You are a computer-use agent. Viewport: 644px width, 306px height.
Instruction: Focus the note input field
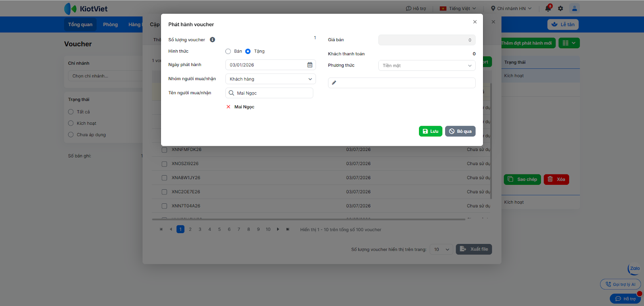tap(402, 83)
